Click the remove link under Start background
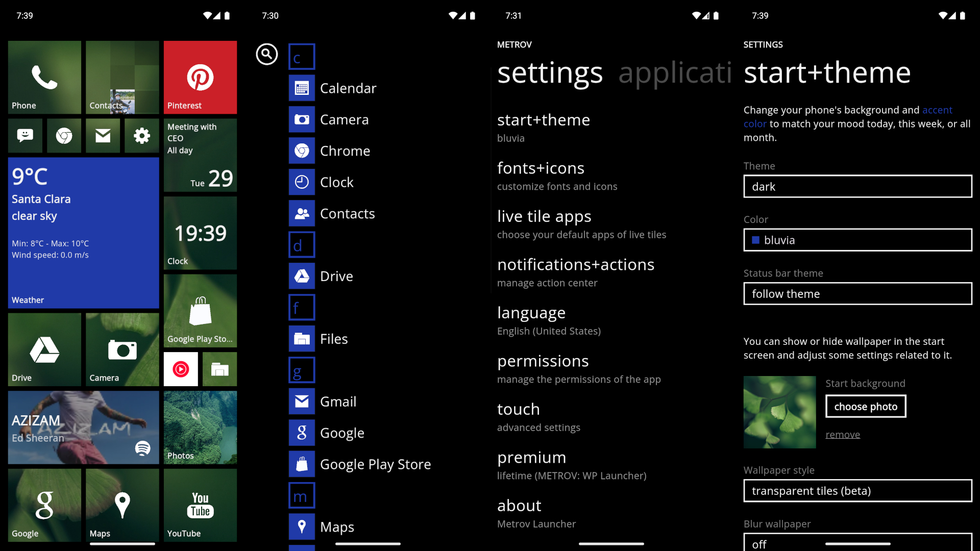Screen dimensions: 980x551 click(842, 434)
